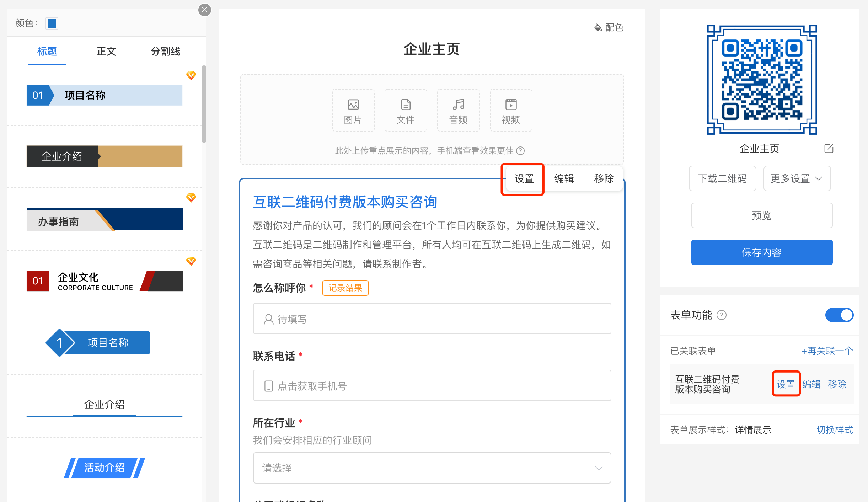Click the 记录结果 tag
Screen dimensions: 868x502
pos(345,288)
